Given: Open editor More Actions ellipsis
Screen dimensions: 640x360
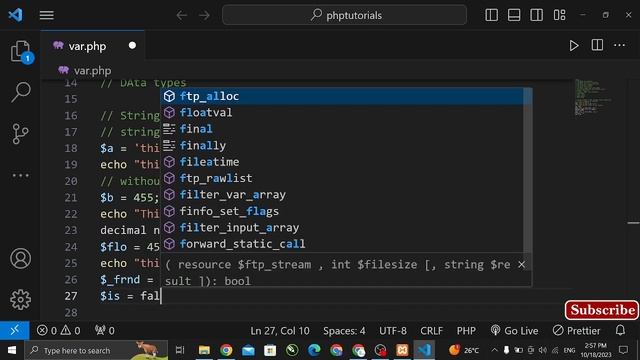Looking at the screenshot, I should (620, 45).
